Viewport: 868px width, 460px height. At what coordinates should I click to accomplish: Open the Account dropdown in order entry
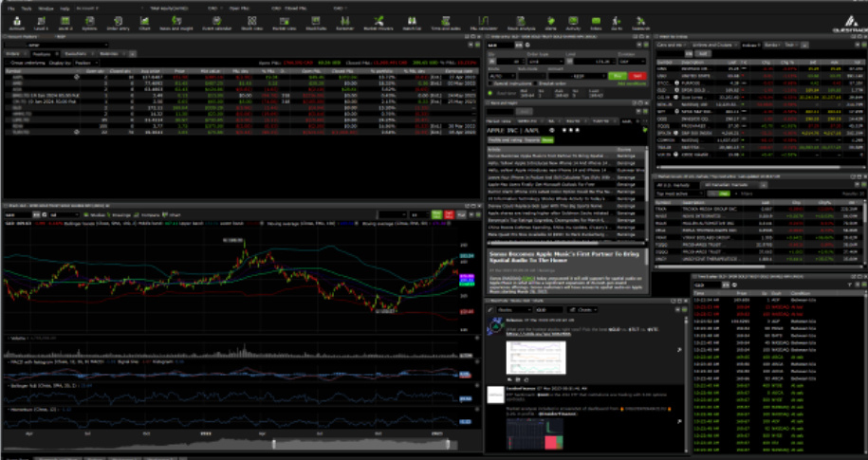[x=576, y=76]
